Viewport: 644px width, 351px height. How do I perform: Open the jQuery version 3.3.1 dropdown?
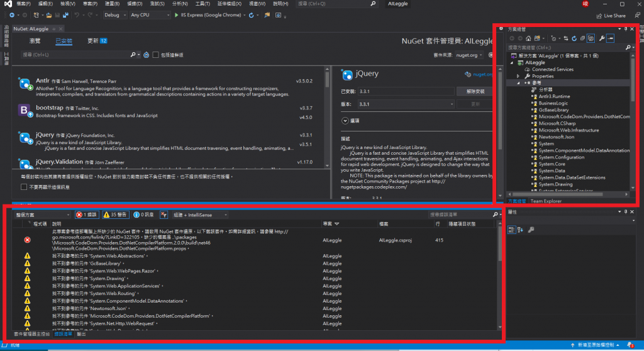[406, 104]
